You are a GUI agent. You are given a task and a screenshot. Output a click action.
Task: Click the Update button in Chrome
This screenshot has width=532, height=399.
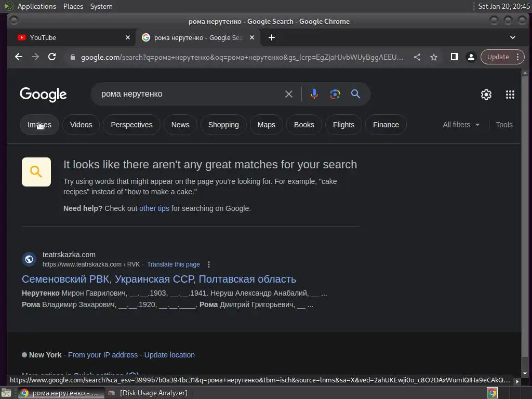click(x=498, y=57)
